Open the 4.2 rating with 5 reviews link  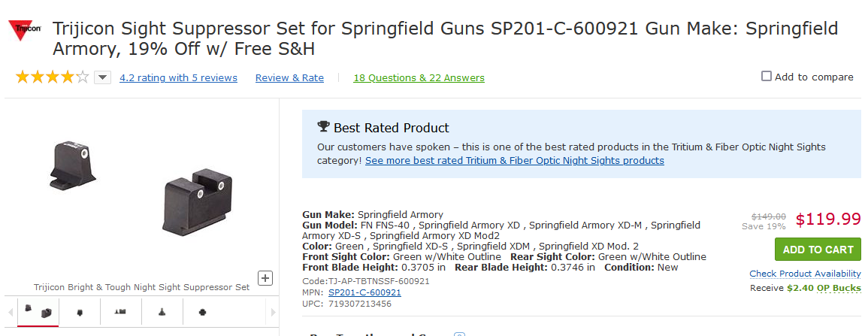pyautogui.click(x=178, y=77)
